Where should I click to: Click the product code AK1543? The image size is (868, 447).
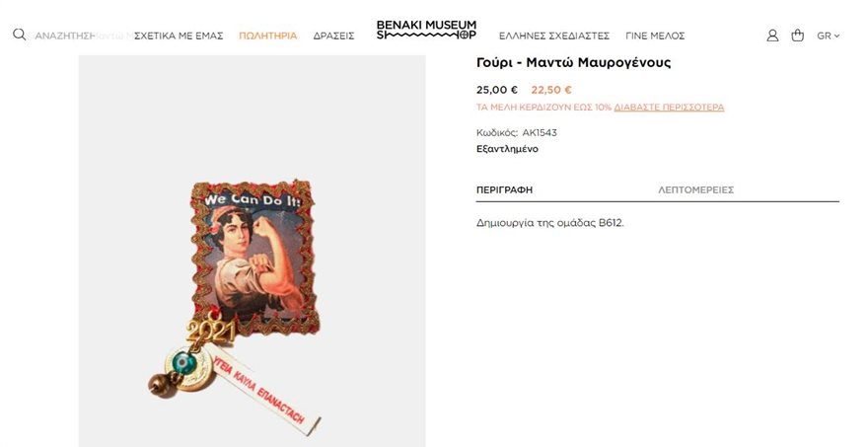pyautogui.click(x=540, y=133)
